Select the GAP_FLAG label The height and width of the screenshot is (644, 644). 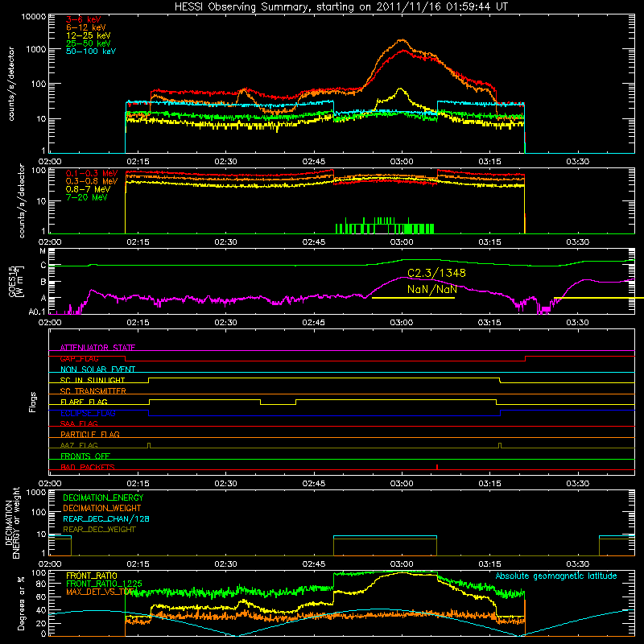pos(79,358)
